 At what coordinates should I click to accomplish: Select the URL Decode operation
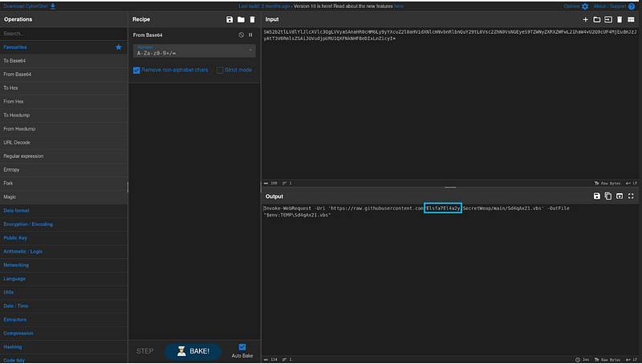pos(64,143)
